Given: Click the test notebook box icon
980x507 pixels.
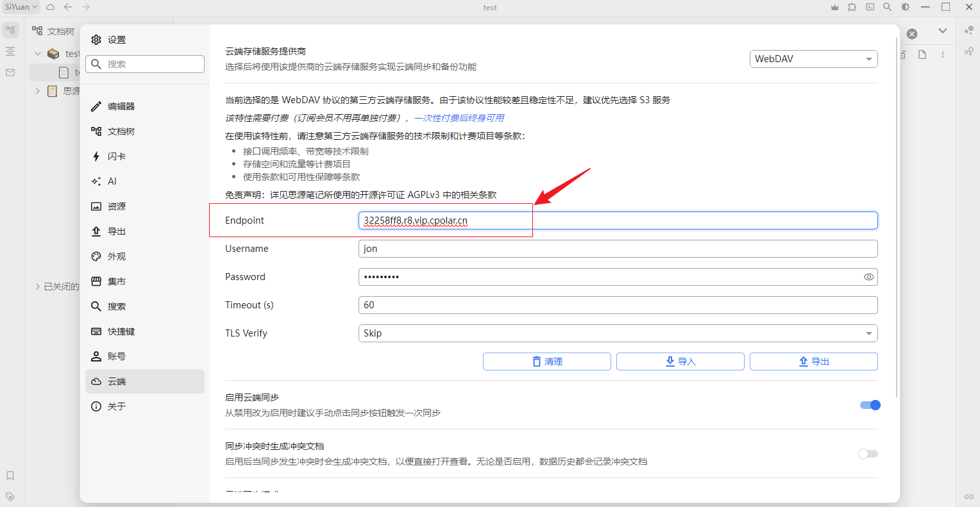Looking at the screenshot, I should click(53, 54).
